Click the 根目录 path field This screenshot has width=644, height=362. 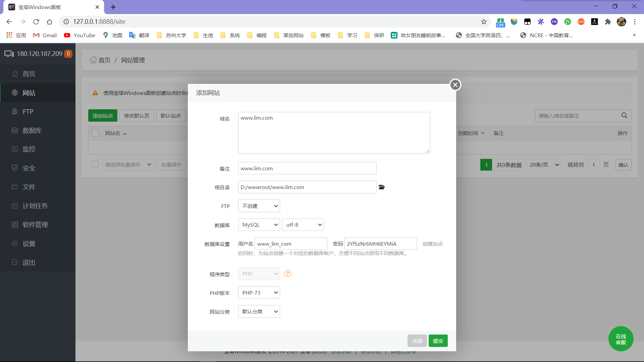coord(307,187)
